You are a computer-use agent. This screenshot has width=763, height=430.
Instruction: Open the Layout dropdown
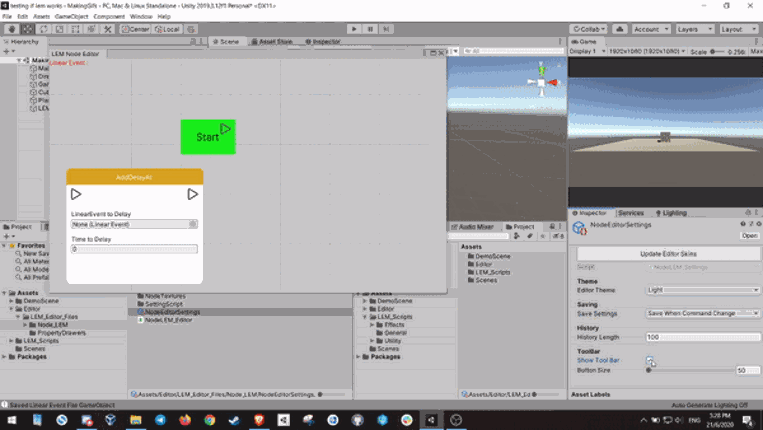pyautogui.click(x=739, y=29)
